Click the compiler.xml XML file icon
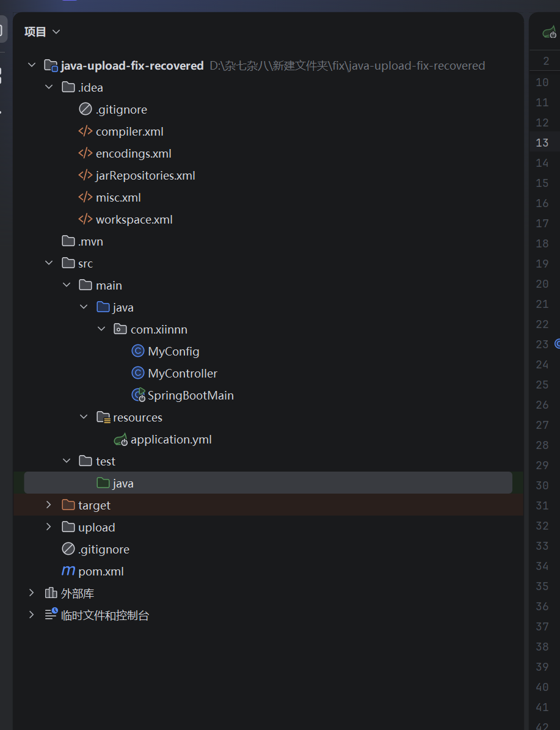The height and width of the screenshot is (730, 560). click(85, 131)
